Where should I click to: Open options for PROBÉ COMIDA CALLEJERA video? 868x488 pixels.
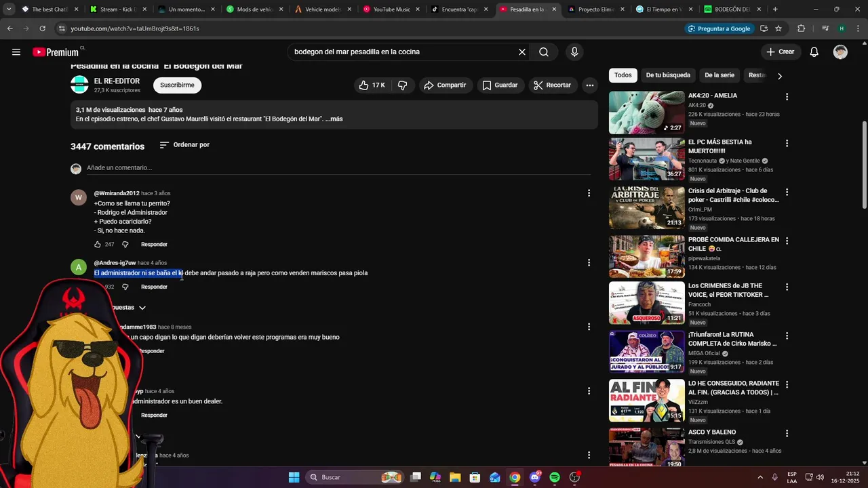[x=787, y=241]
